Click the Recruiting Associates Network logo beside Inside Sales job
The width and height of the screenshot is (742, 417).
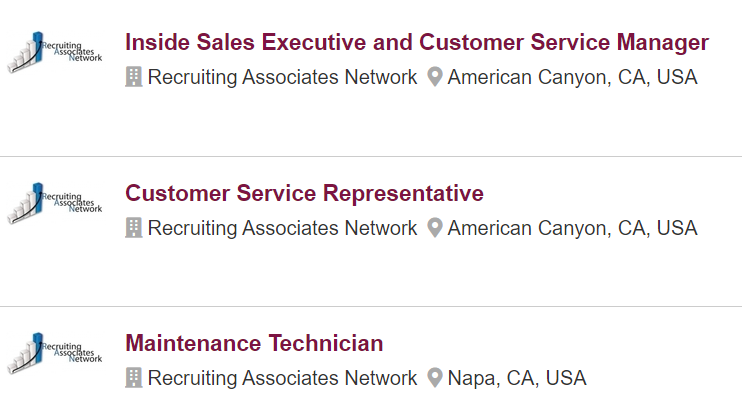(55, 52)
